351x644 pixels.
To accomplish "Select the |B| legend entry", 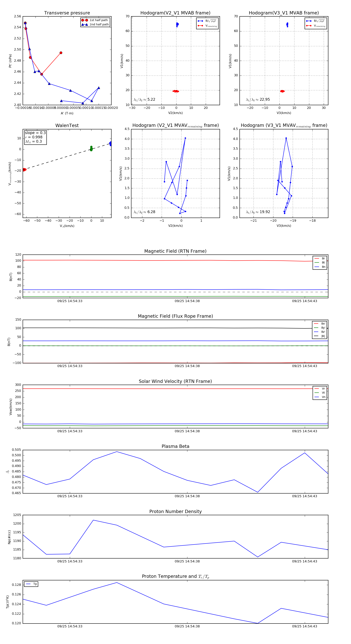I will [320, 336].
